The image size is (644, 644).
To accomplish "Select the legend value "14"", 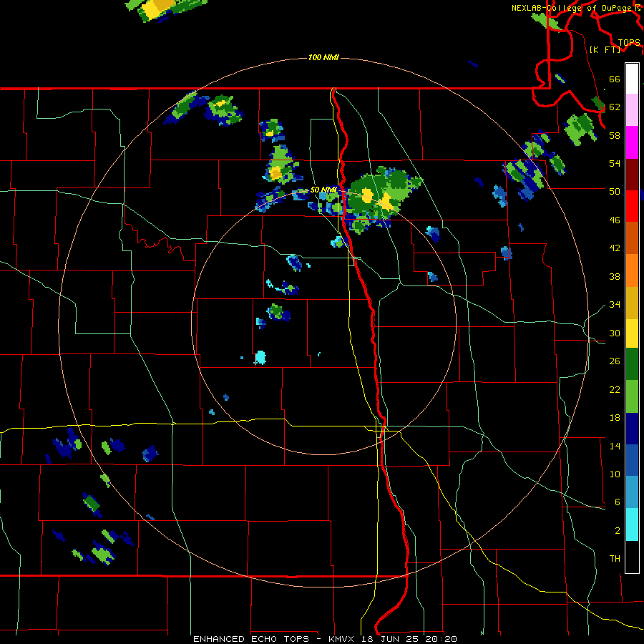I will pyautogui.click(x=615, y=446).
